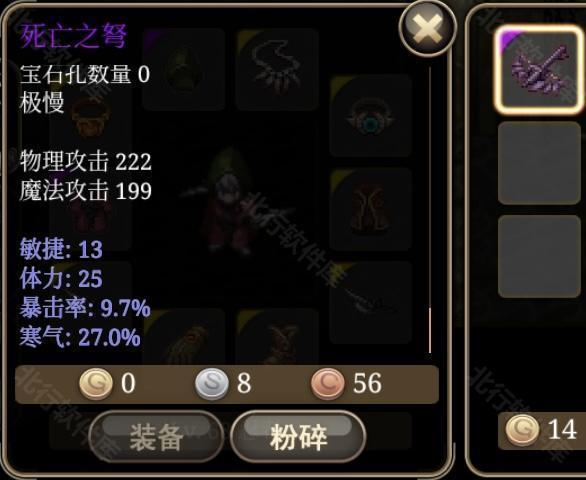Click the chest armor equipment slot

371,209
